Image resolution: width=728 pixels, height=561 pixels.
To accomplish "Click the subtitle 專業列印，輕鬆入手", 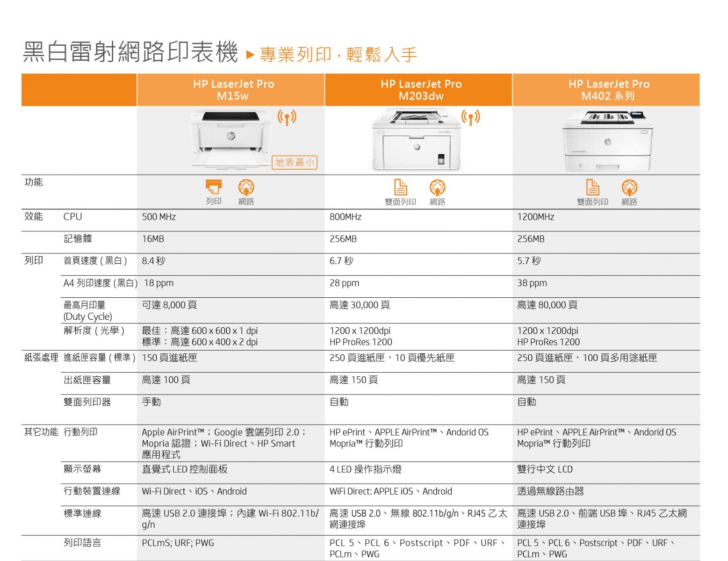I will pyautogui.click(x=338, y=54).
